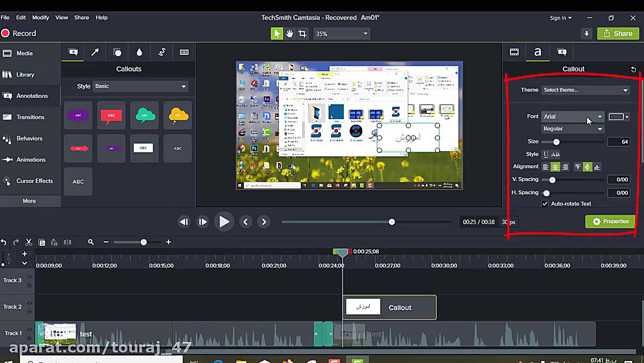Click the green cloud callout style
Screen dimensions: 644x363
click(145, 116)
